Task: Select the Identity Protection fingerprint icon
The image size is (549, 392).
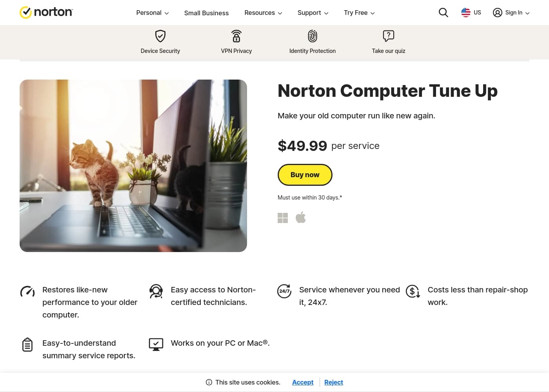Action: click(x=312, y=36)
